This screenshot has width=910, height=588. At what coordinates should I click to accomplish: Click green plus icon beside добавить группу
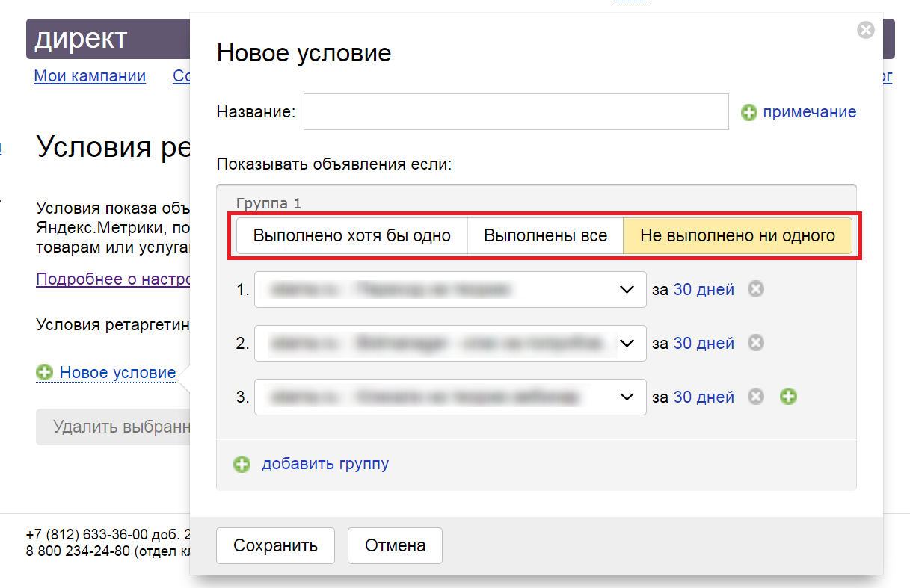[242, 465]
